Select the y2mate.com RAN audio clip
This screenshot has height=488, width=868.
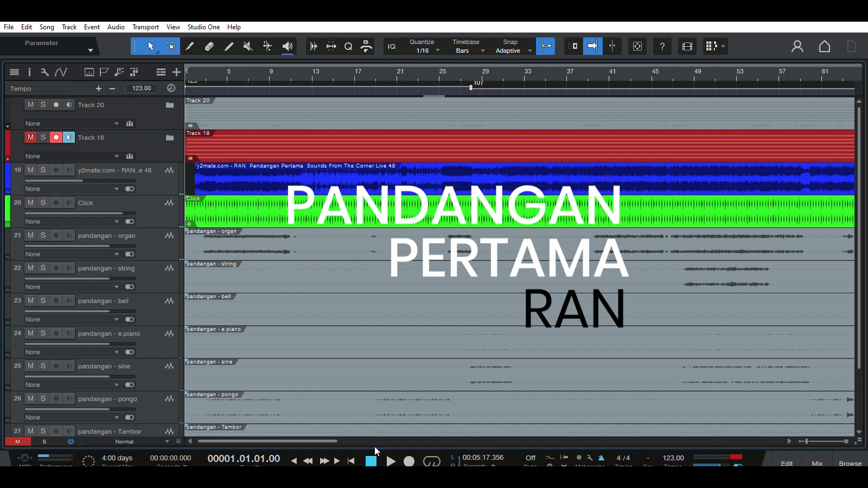tap(525, 179)
